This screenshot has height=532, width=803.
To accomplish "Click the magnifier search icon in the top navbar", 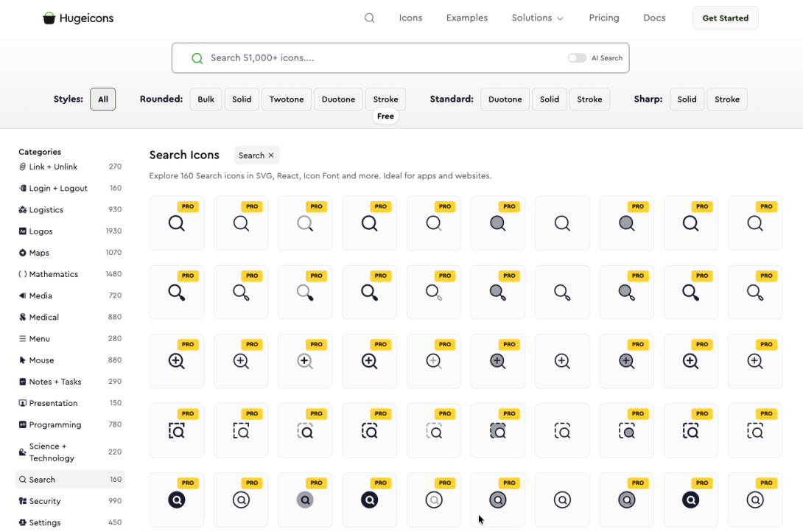I will coord(369,18).
